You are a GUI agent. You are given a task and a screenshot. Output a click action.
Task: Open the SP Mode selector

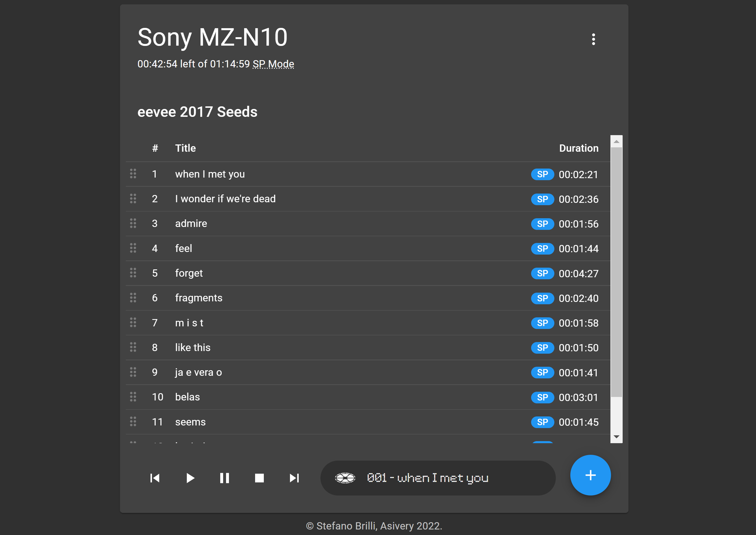pyautogui.click(x=273, y=64)
